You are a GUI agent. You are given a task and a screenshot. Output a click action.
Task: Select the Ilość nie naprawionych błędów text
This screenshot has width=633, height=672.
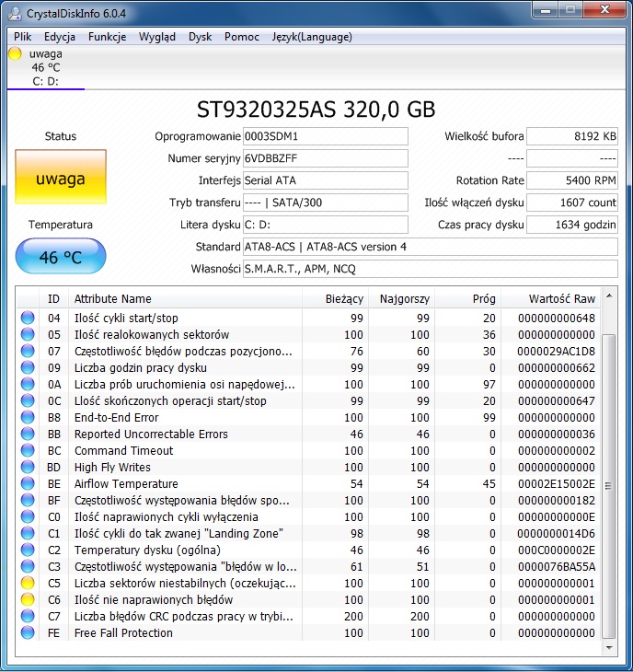click(154, 599)
